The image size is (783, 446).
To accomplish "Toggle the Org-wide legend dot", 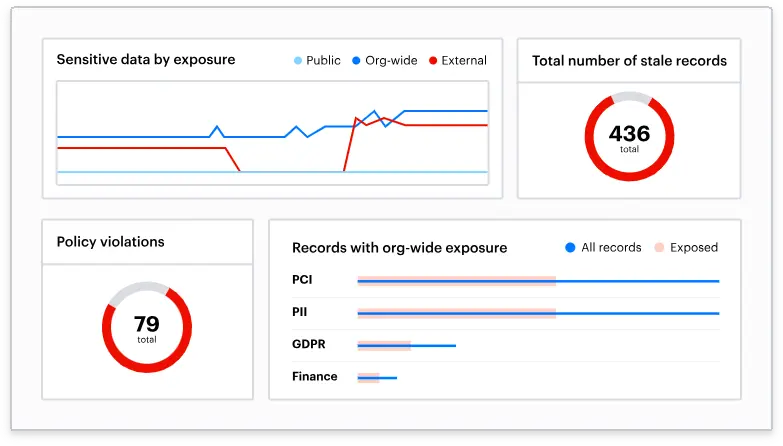I will (356, 61).
